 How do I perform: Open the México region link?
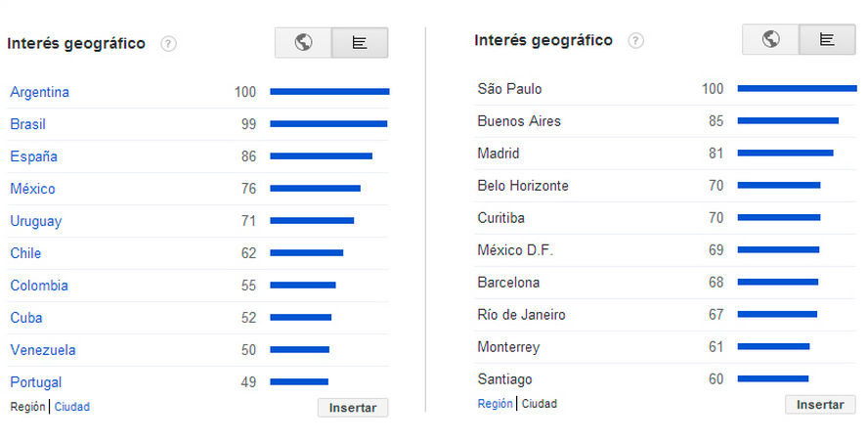point(33,189)
